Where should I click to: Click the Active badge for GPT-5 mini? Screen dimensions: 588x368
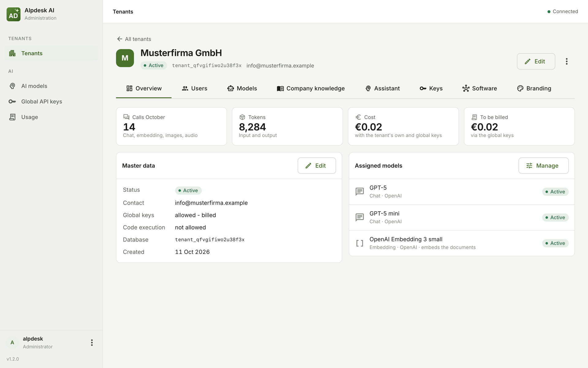(555, 217)
